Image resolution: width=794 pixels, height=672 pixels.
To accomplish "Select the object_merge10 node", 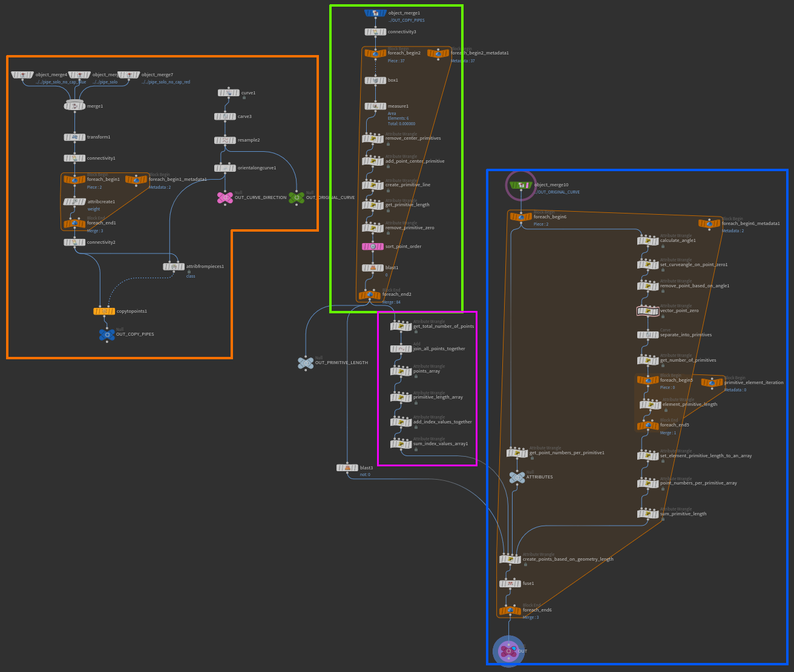I will click(x=520, y=185).
